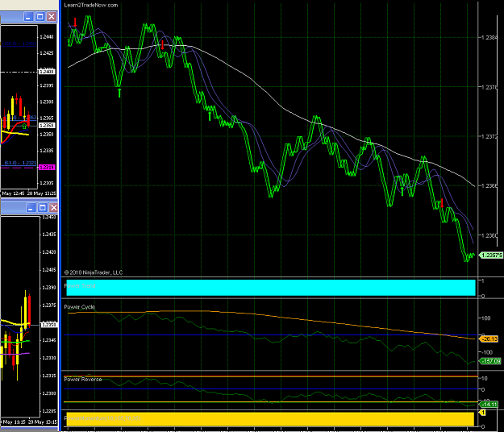504x432 pixels.
Task: Click the 1.2315 axis label in bottom-left chart
Action: pos(49,376)
